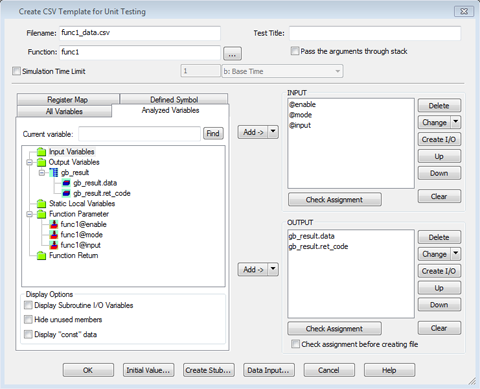480x389 pixels.
Task: Click the func1@input parameter icon
Action: (x=54, y=245)
